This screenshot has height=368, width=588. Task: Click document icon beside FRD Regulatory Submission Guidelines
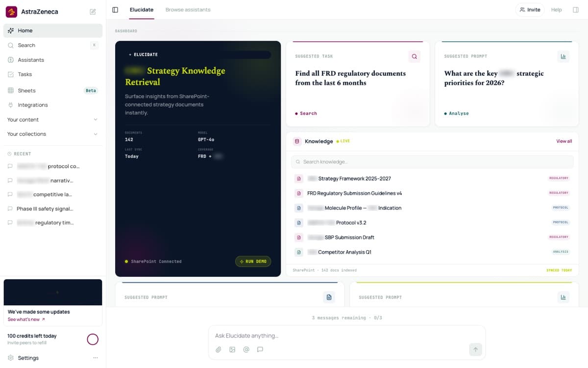click(x=299, y=193)
